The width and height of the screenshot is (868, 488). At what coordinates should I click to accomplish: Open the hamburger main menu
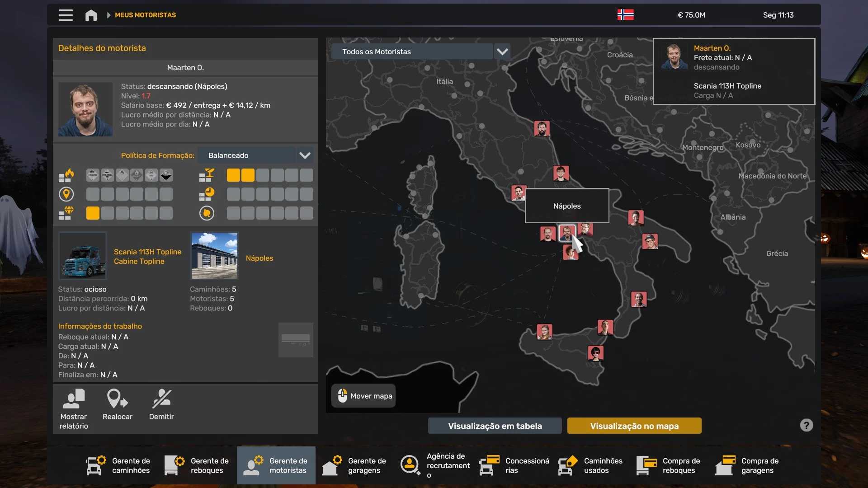click(66, 15)
